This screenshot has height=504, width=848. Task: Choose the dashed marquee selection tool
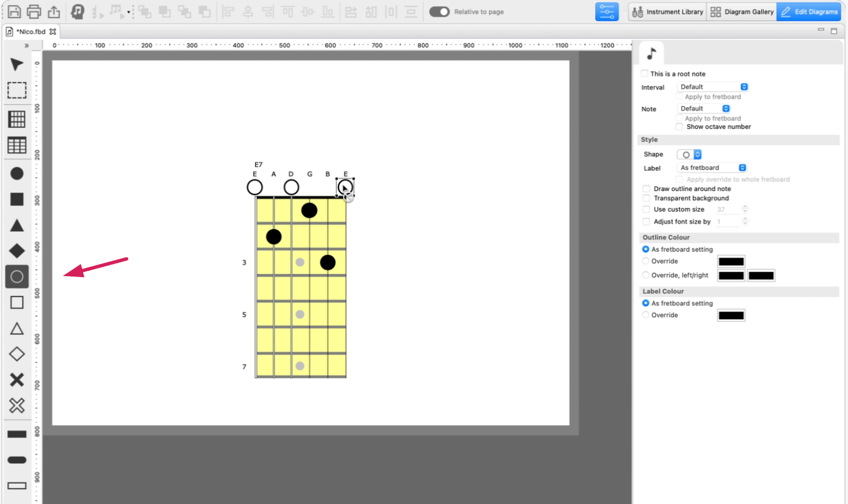point(17,91)
